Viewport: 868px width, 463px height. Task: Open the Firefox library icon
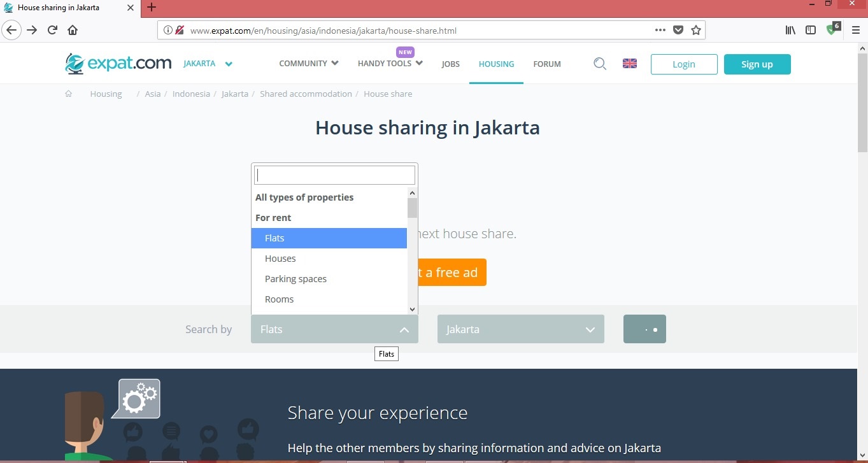[x=790, y=30]
